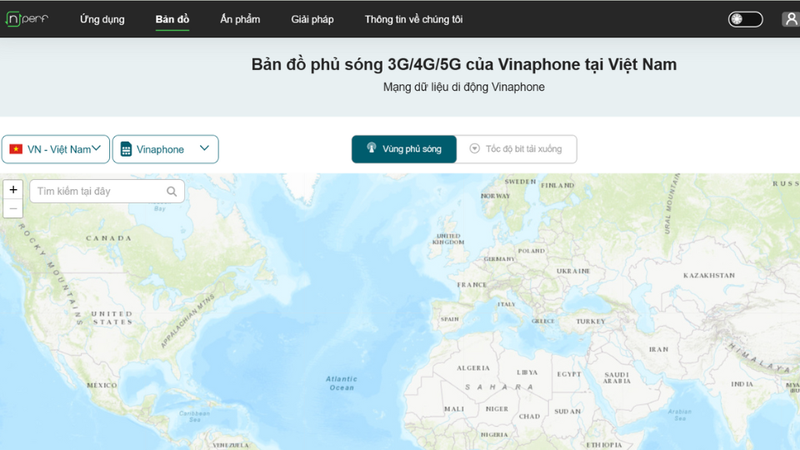Click the antenna icon in Vùng phủ sóng
Viewport: 800px width, 450px height.
click(371, 148)
